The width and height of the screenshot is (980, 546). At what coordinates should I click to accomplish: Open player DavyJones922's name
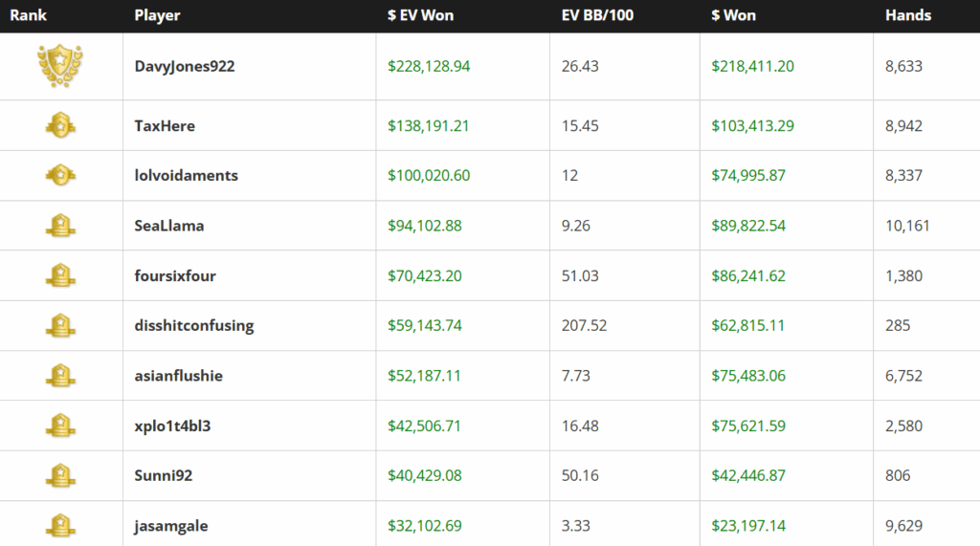(185, 67)
